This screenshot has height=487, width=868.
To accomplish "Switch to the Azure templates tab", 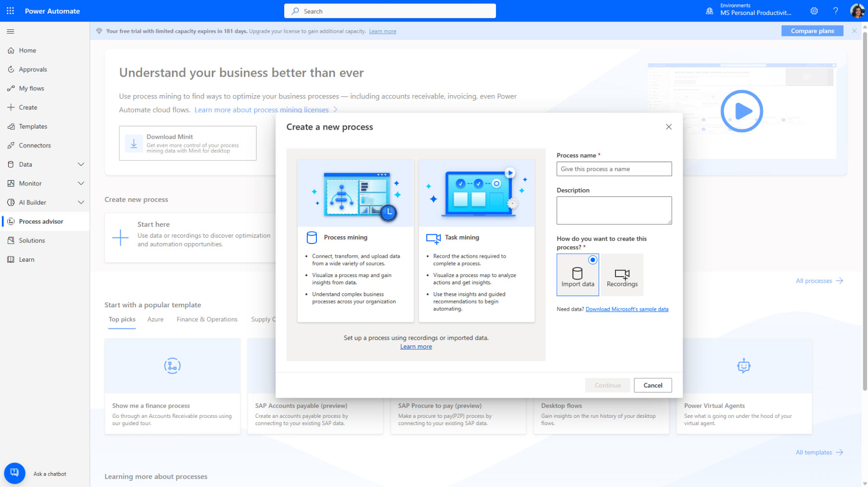I will coord(155,319).
